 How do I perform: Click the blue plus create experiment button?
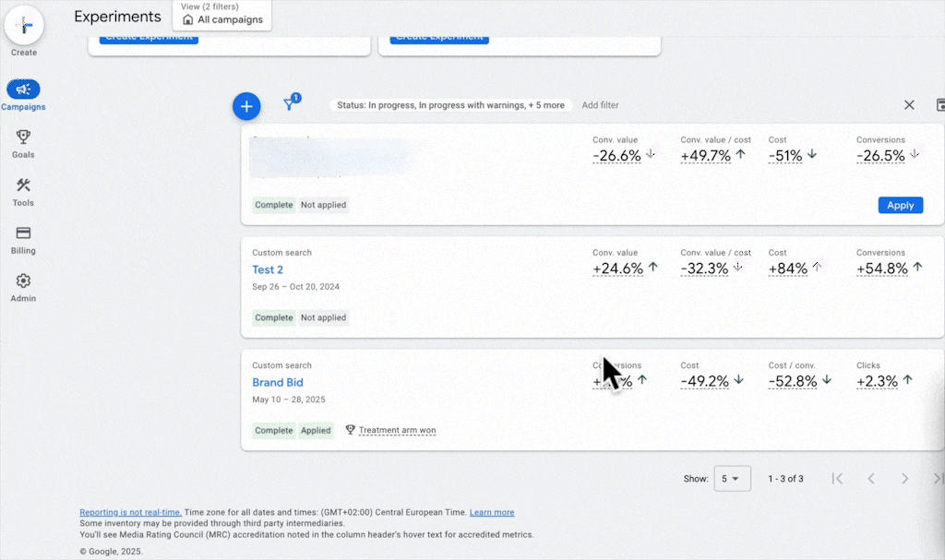(x=246, y=106)
